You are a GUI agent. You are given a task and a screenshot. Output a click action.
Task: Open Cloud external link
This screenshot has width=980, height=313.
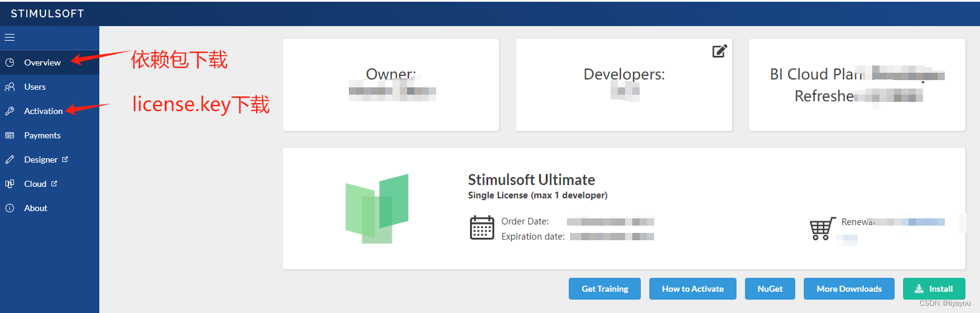pos(50,184)
